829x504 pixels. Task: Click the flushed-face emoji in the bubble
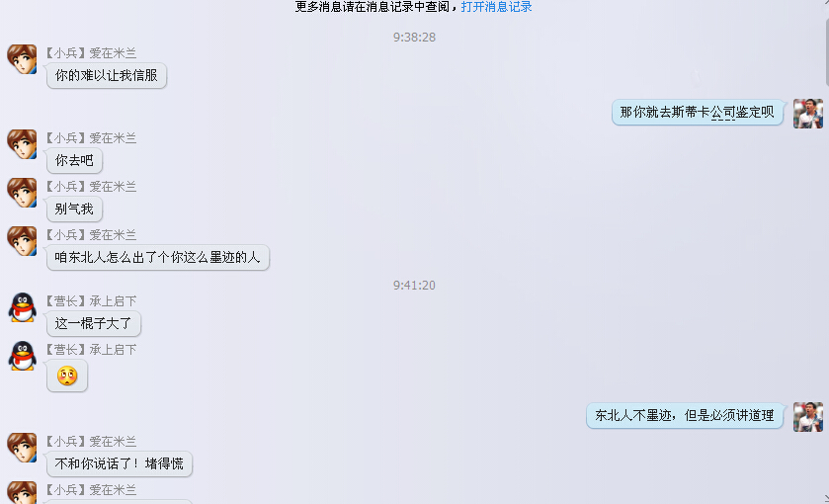pos(67,376)
